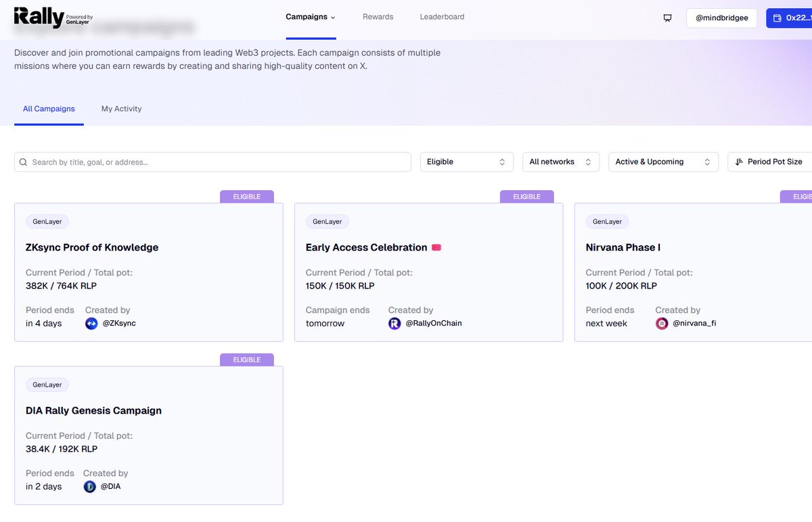Click the 'next week' period text
Image resolution: width=812 pixels, height=522 pixels.
[606, 324]
